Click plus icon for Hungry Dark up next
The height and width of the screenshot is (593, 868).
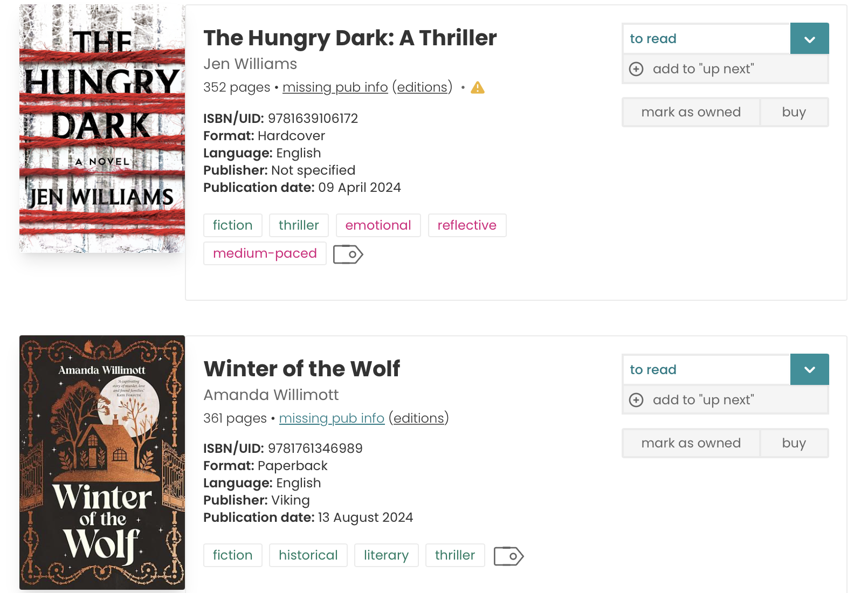[x=636, y=69]
